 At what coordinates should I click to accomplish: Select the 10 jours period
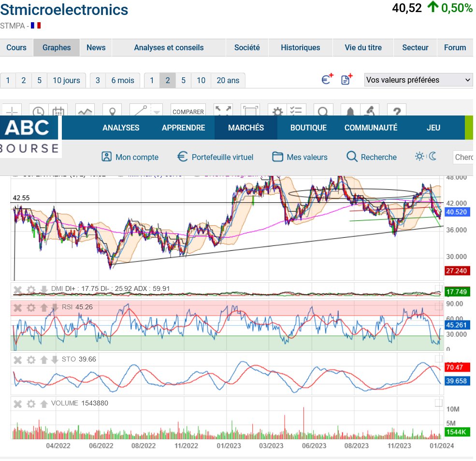[67, 80]
